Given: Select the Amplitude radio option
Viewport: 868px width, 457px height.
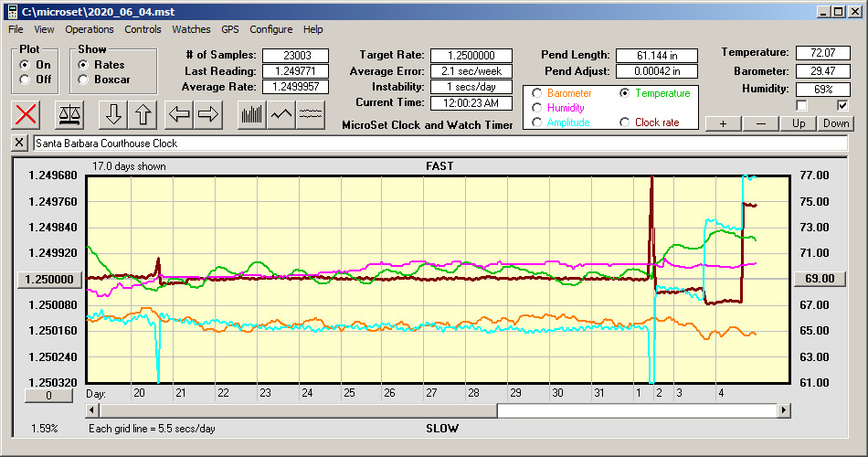Looking at the screenshot, I should [x=536, y=122].
